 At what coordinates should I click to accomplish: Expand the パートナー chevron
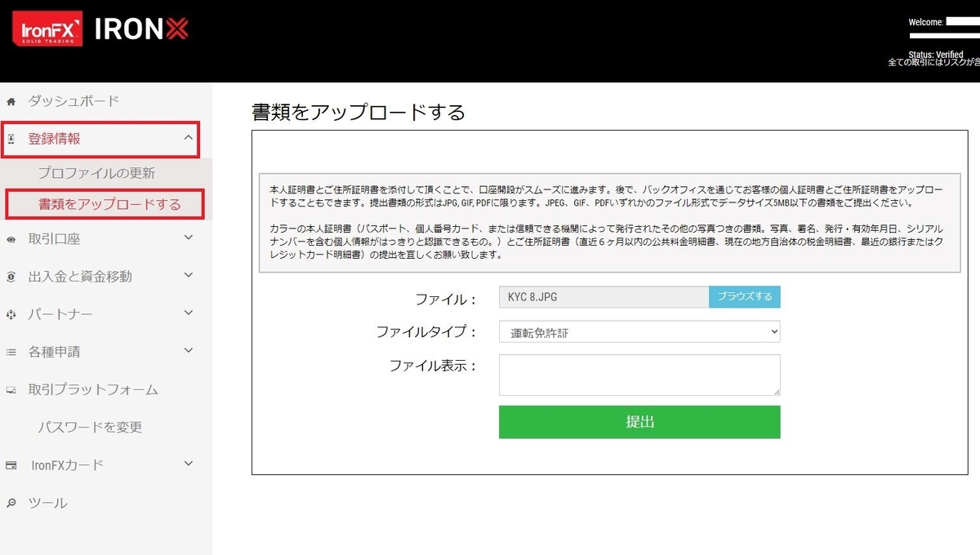pos(189,313)
